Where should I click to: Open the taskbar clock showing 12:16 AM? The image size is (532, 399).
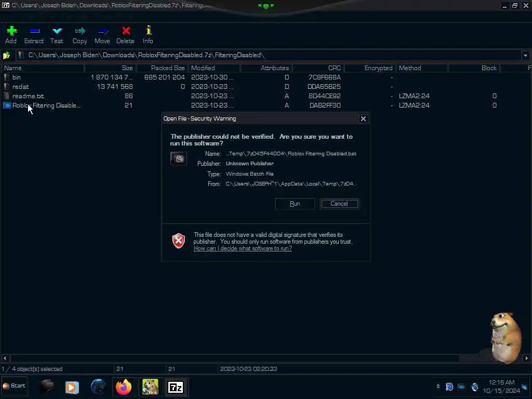point(501,387)
